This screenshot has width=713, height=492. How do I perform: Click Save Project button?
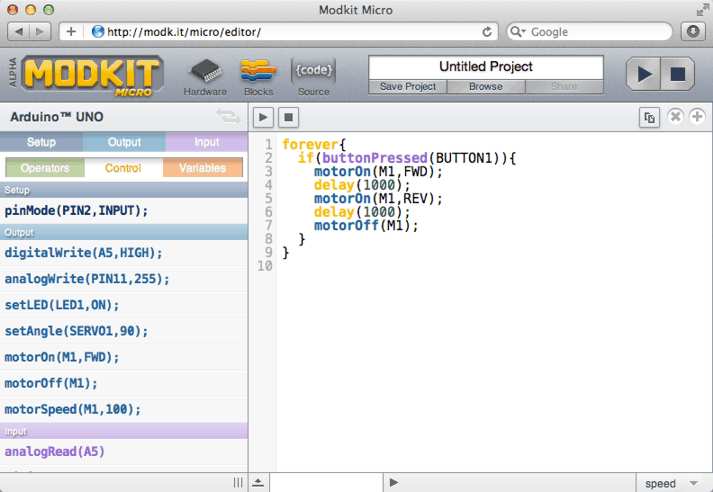[408, 86]
